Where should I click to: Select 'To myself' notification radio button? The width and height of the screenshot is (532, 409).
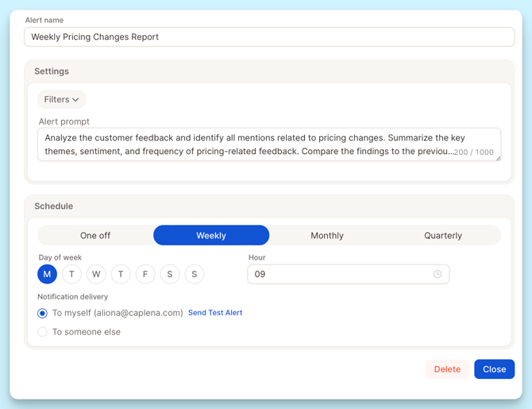pyautogui.click(x=43, y=313)
